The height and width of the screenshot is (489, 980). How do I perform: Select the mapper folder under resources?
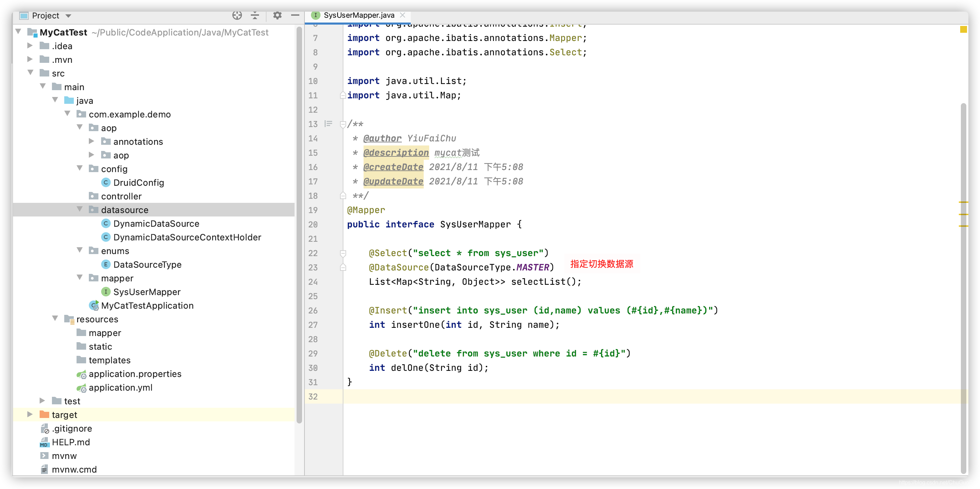tap(154, 333)
